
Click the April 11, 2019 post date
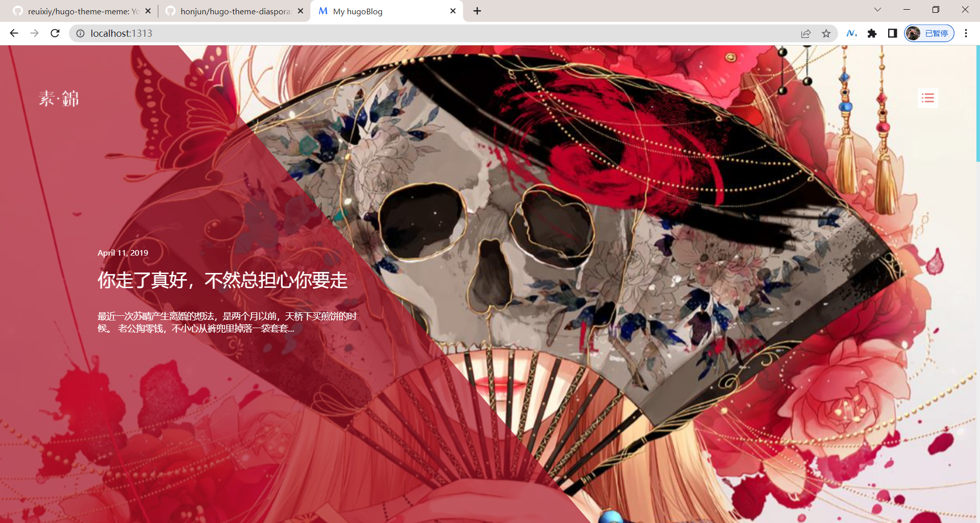(x=123, y=253)
